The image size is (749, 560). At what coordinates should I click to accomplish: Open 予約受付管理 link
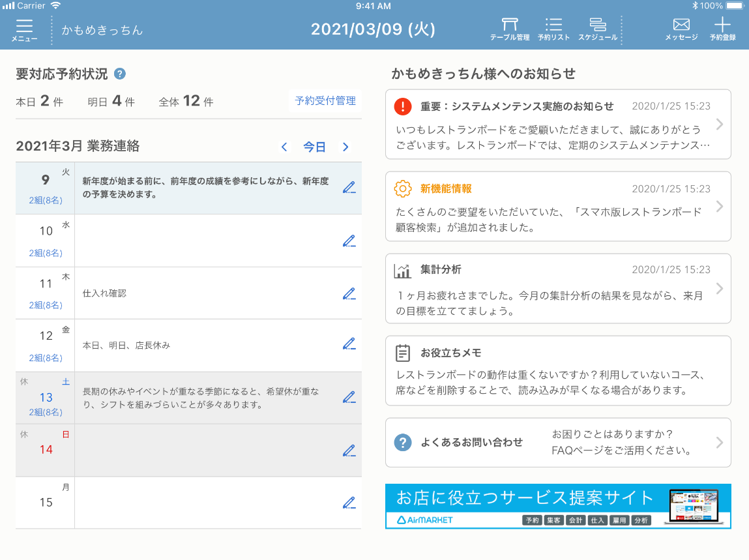click(325, 101)
